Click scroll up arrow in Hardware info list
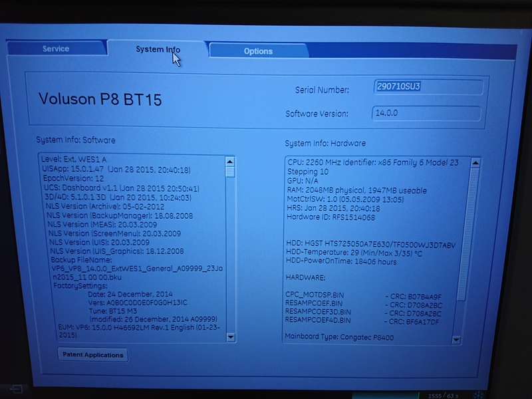 click(475, 163)
